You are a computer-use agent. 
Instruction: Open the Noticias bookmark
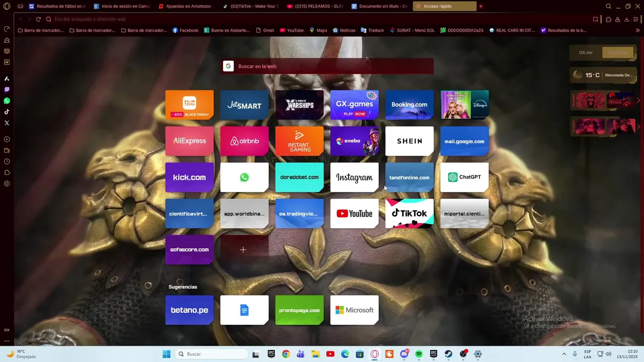click(344, 30)
